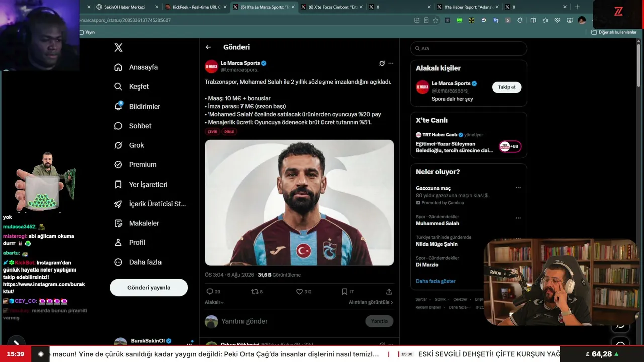Click the X logo above the sidebar

click(x=118, y=48)
